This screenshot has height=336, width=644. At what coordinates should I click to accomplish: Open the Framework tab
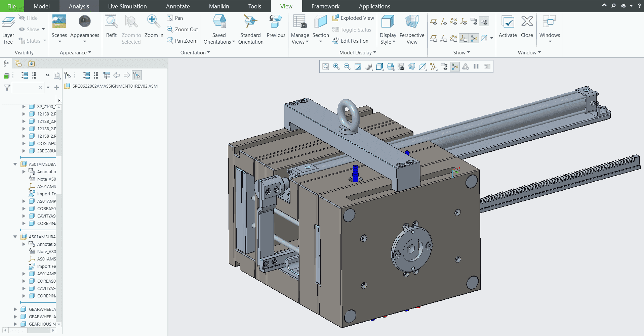(325, 6)
